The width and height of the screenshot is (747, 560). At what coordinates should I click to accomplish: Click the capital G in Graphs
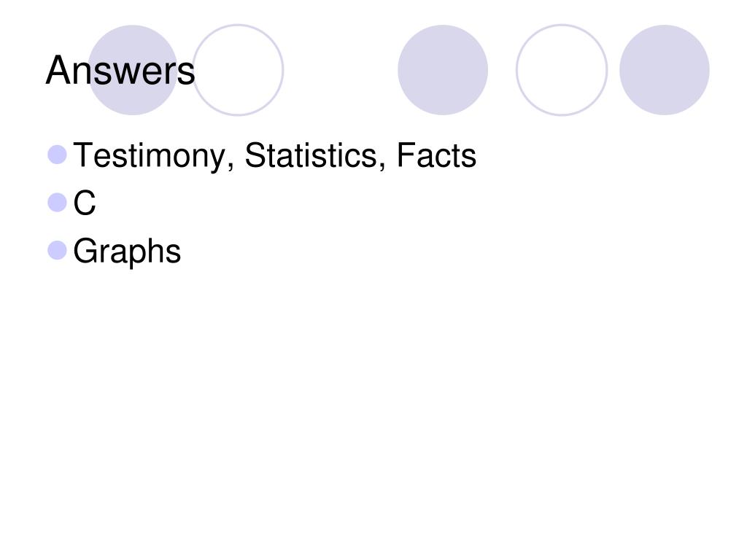(x=85, y=251)
